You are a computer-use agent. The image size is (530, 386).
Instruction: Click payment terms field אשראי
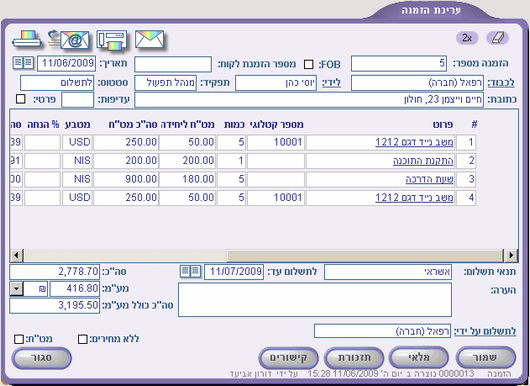pos(388,272)
